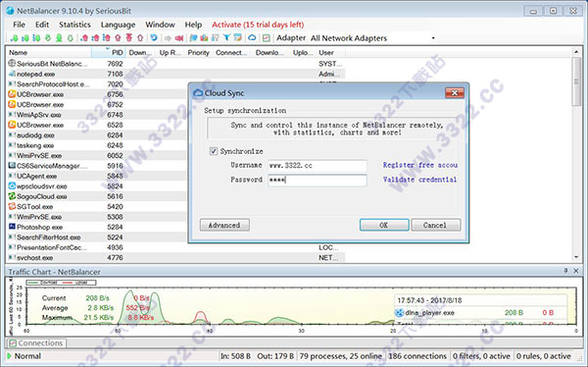Image resolution: width=588 pixels, height=367 pixels.
Task: Click the first red upload priority icon
Action: (84, 38)
